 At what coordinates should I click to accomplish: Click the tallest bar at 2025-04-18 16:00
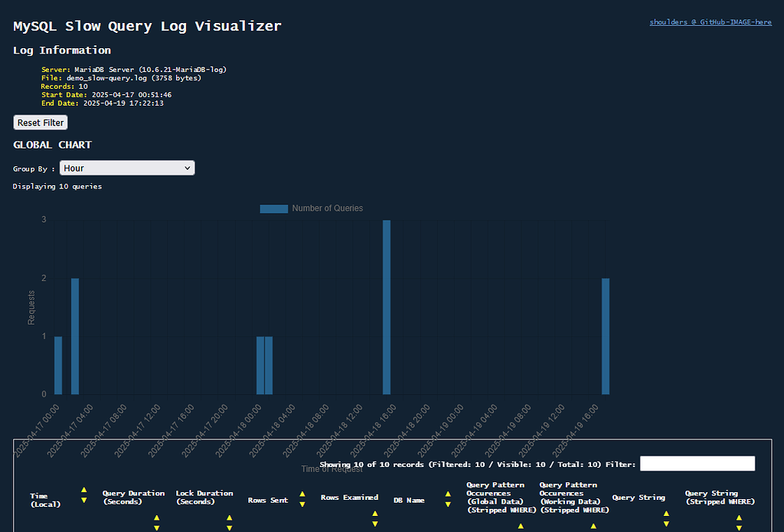[386, 306]
